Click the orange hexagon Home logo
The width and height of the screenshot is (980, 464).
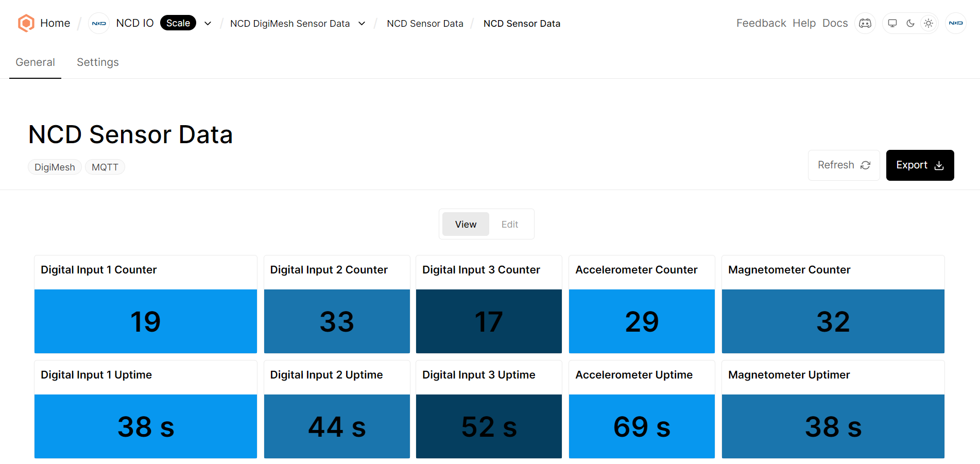click(x=26, y=23)
